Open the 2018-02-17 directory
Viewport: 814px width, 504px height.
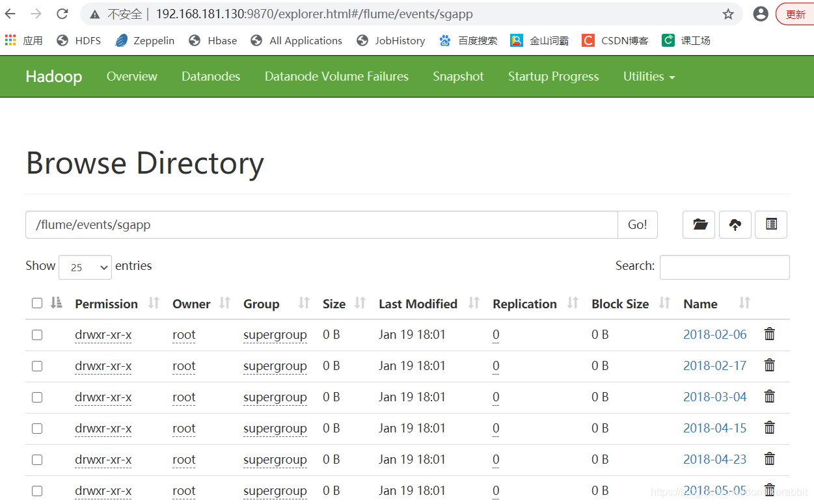tap(714, 365)
